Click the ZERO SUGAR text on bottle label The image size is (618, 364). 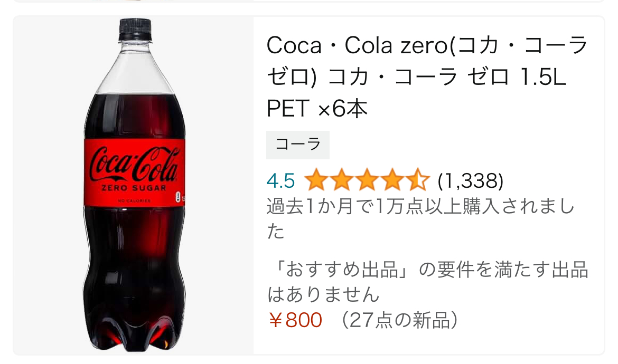coord(134,188)
